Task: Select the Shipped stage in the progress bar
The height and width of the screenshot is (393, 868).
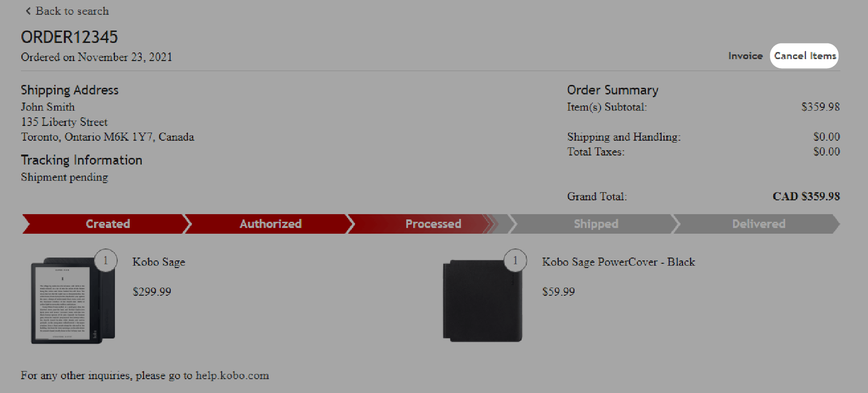Action: 596,224
